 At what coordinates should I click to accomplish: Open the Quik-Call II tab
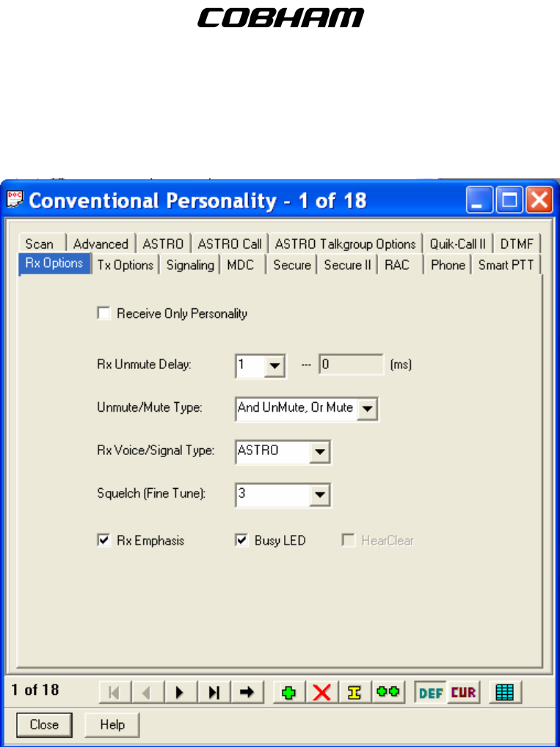[458, 244]
